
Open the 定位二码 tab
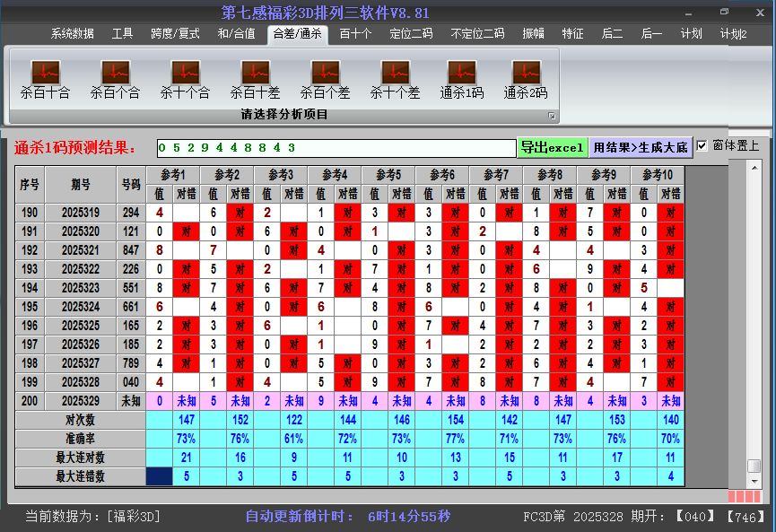click(411, 34)
